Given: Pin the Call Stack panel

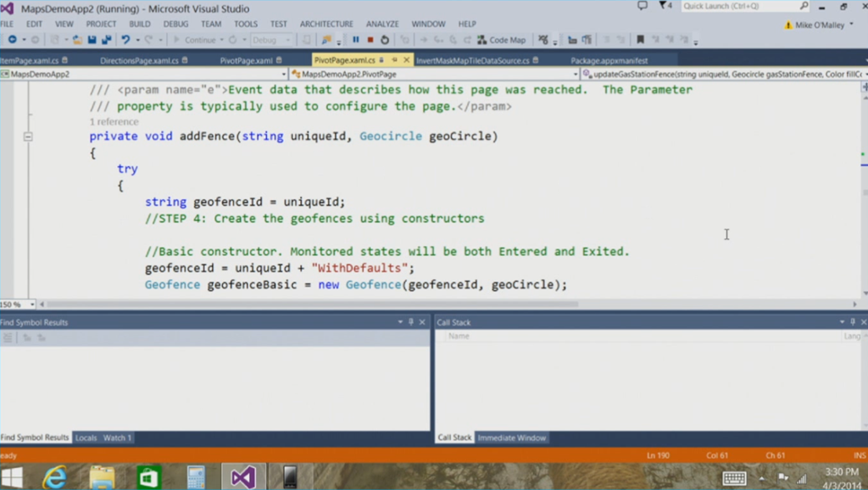Looking at the screenshot, I should click(x=853, y=322).
